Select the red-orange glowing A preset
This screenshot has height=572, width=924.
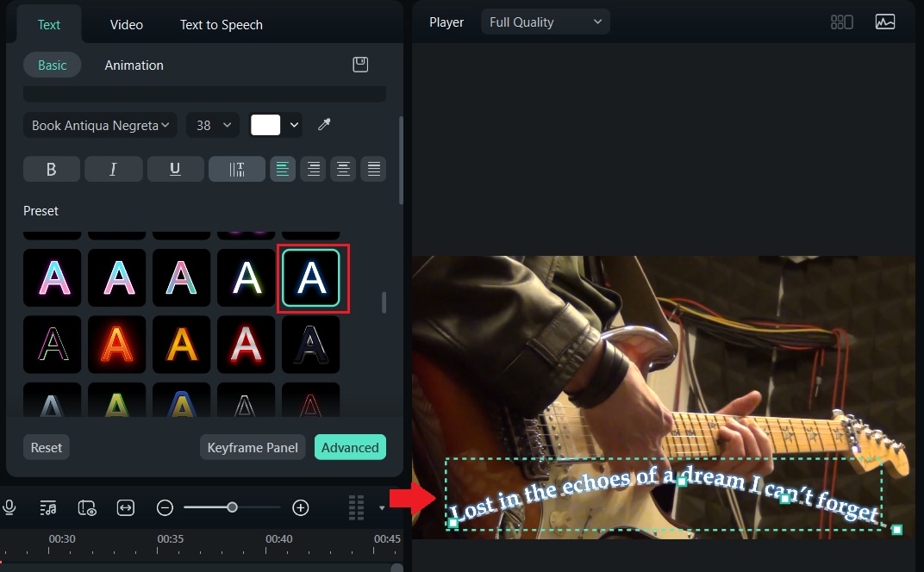tap(116, 345)
